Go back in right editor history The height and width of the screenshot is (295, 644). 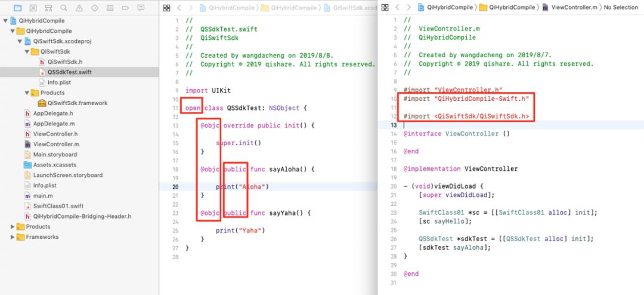[x=397, y=7]
